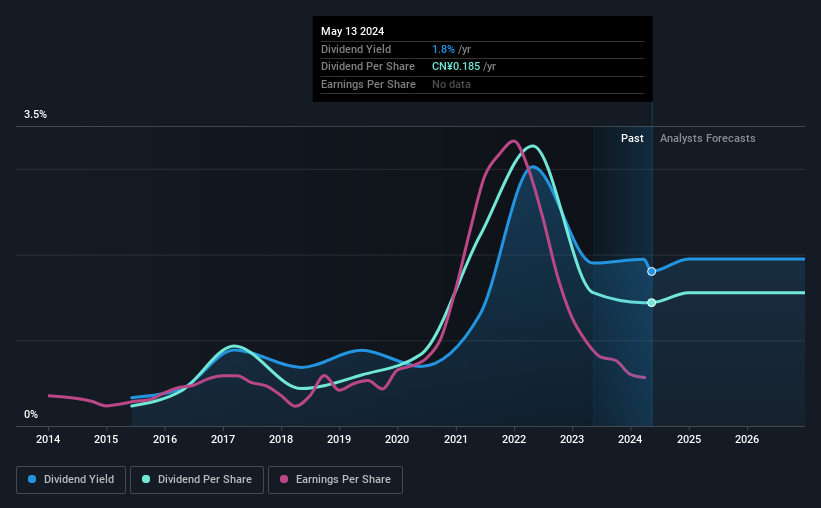Select the 2024 x-axis label

(630, 439)
